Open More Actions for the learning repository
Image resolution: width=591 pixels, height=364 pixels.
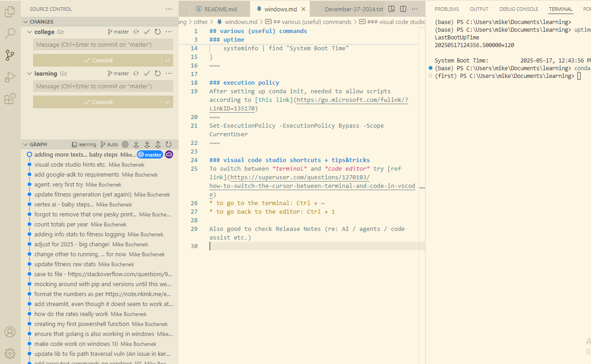coord(169,73)
